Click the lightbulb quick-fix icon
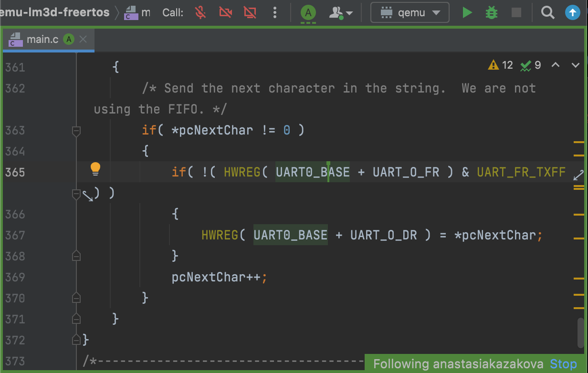588x373 pixels. point(95,168)
